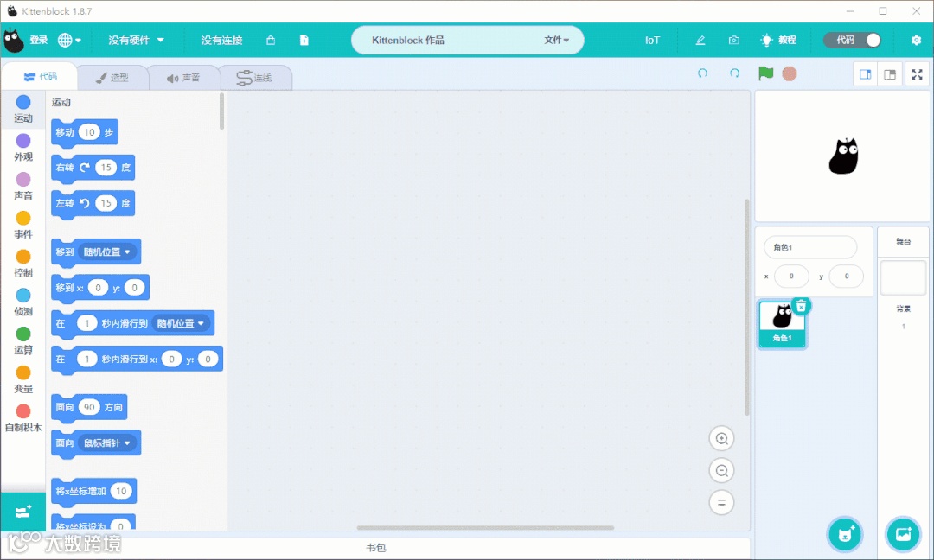Zoom in the workspace

click(x=721, y=439)
